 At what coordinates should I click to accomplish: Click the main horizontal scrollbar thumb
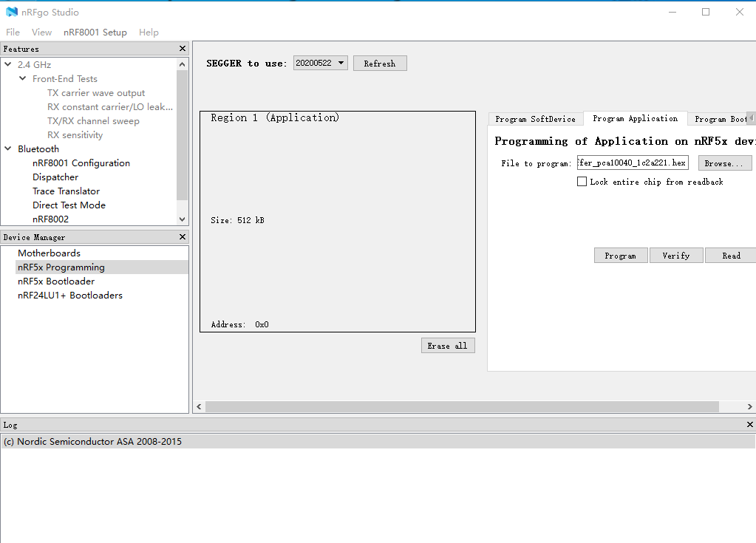coord(462,406)
